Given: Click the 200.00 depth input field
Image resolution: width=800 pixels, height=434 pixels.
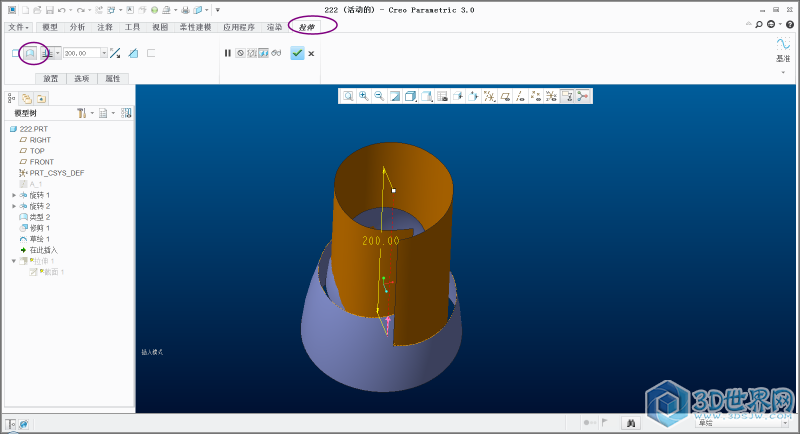Looking at the screenshot, I should 82,53.
